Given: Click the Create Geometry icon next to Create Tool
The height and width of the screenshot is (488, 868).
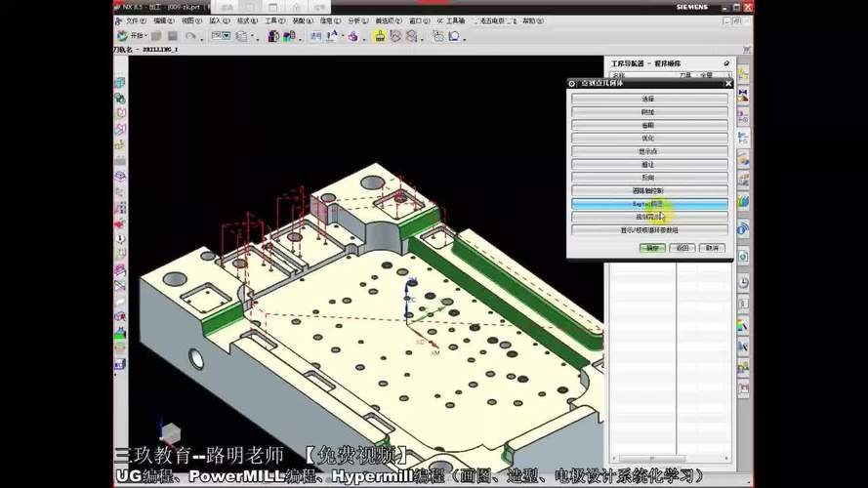Looking at the screenshot, I should (x=289, y=36).
